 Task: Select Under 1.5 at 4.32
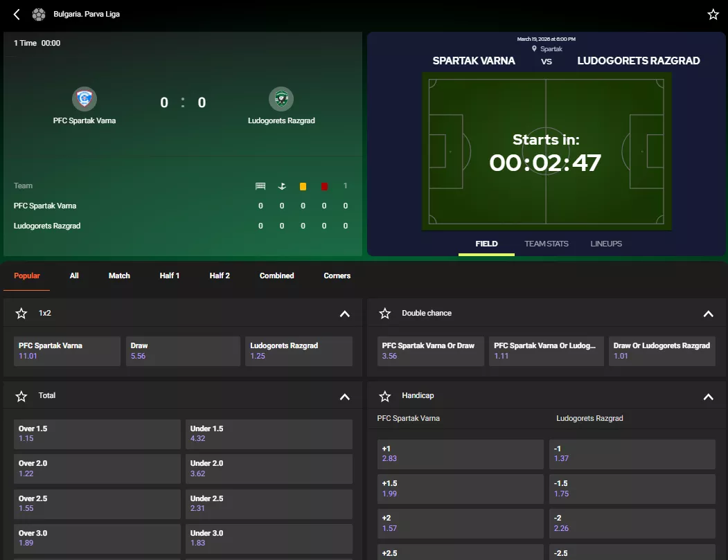(269, 434)
